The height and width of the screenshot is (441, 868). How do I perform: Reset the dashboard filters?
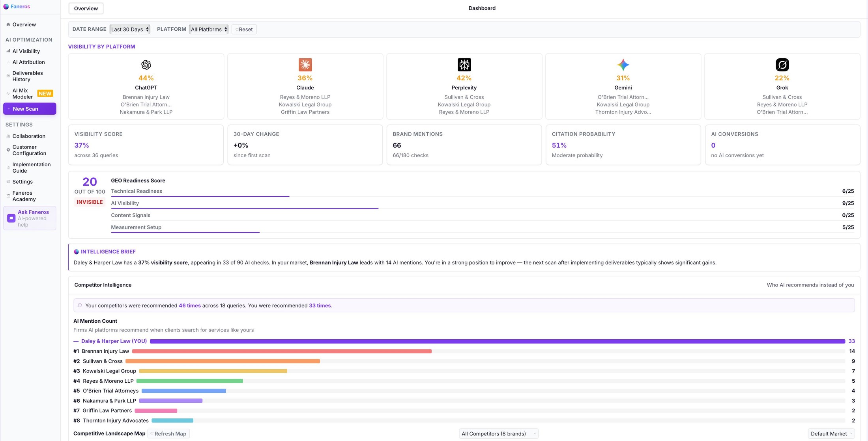pyautogui.click(x=244, y=29)
